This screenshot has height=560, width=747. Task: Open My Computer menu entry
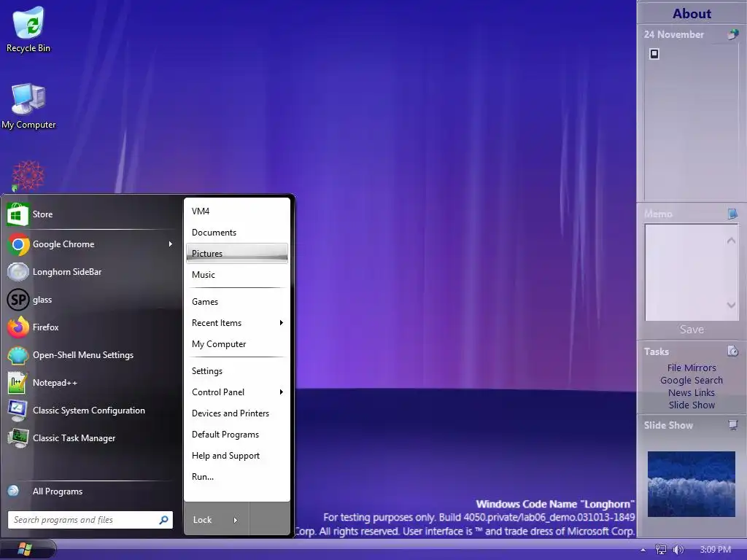pos(237,344)
